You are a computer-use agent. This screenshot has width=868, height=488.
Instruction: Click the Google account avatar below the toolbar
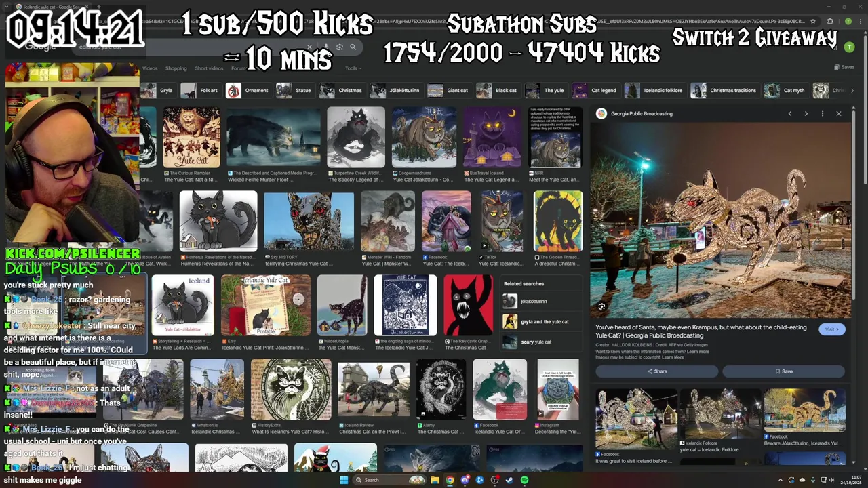pyautogui.click(x=849, y=47)
